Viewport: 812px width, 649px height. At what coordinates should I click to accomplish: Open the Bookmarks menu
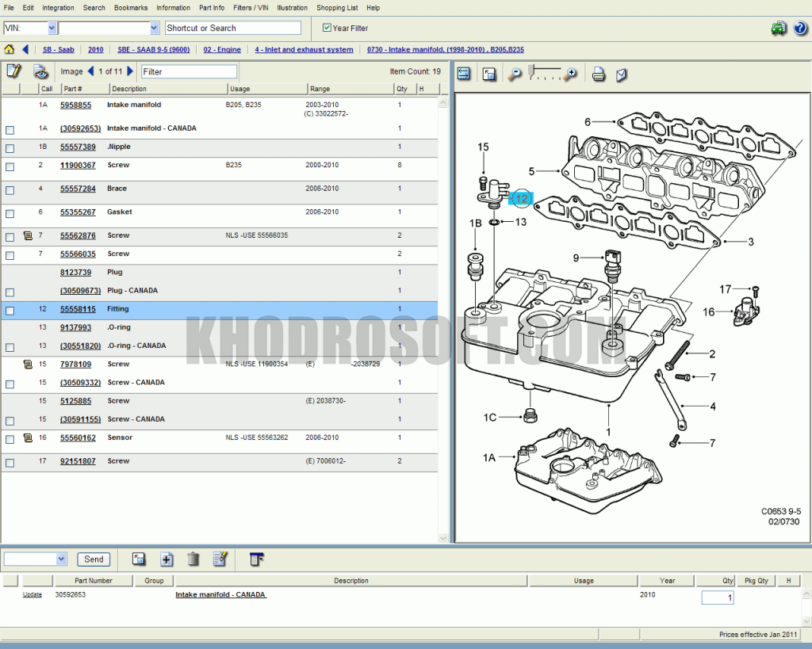(130, 7)
